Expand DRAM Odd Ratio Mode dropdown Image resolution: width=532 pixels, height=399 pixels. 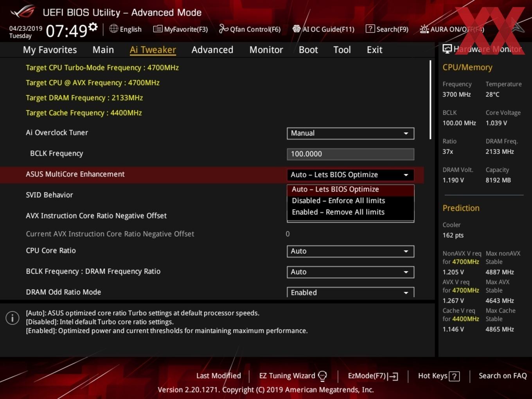tap(350, 292)
